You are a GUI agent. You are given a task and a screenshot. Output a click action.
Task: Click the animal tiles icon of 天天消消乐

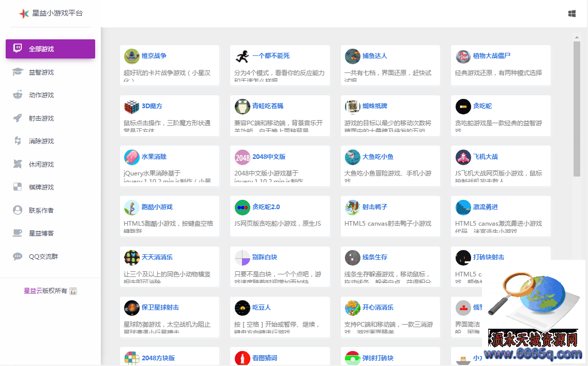pos(132,258)
